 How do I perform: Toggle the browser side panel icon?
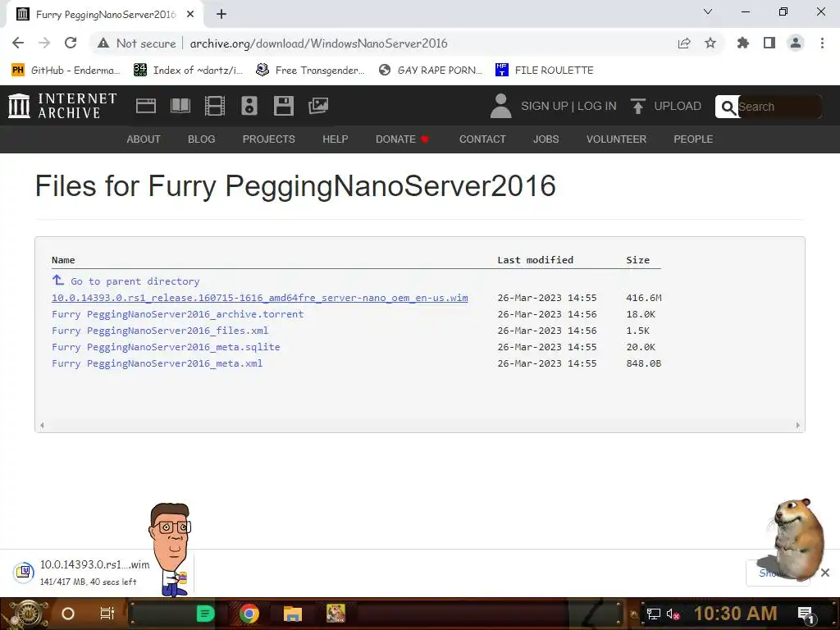pyautogui.click(x=769, y=43)
